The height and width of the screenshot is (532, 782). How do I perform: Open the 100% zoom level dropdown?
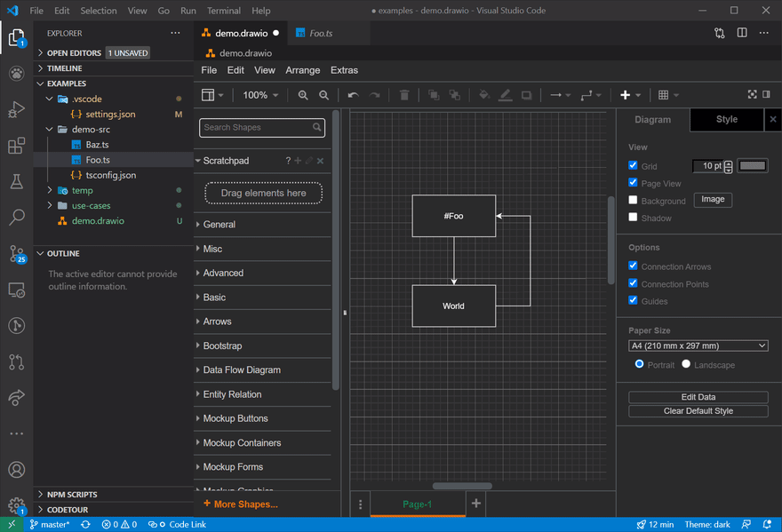[x=259, y=94]
